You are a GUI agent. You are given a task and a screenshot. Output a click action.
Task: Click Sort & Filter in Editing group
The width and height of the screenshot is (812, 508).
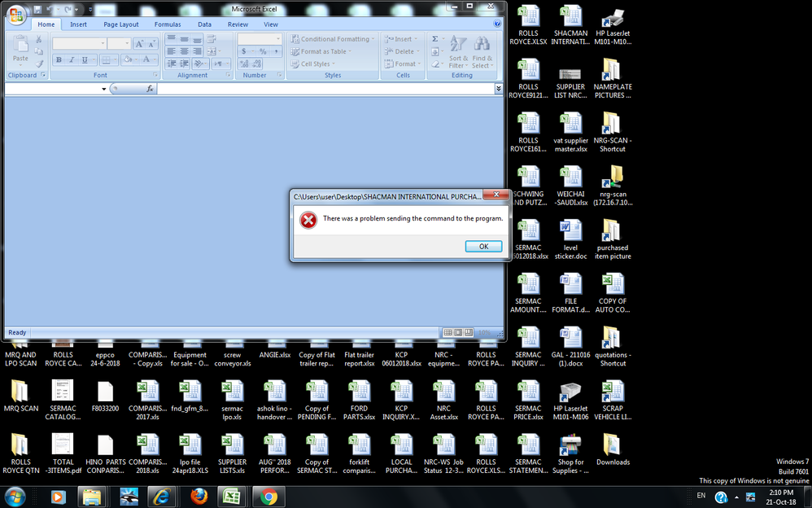point(458,52)
